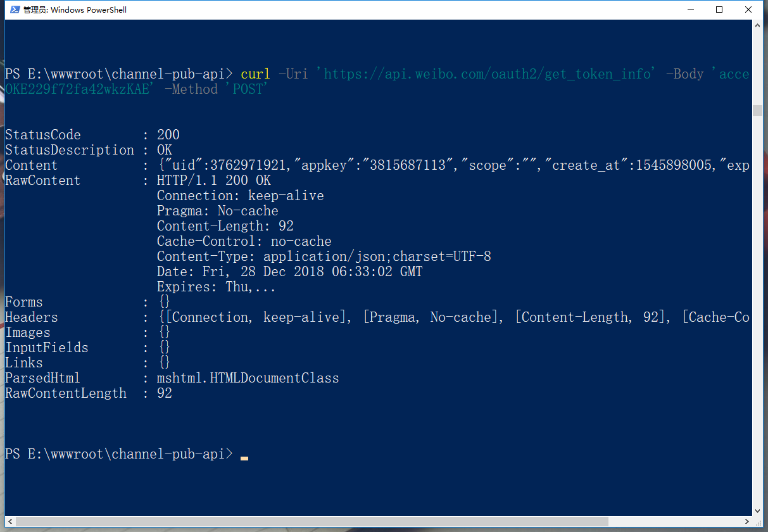Select the StatusCode 200 line

point(89,134)
